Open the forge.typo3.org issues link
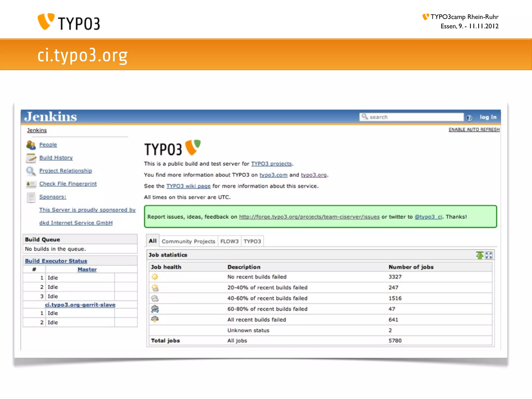Viewport: 532px width, 399px height. pos(309,217)
